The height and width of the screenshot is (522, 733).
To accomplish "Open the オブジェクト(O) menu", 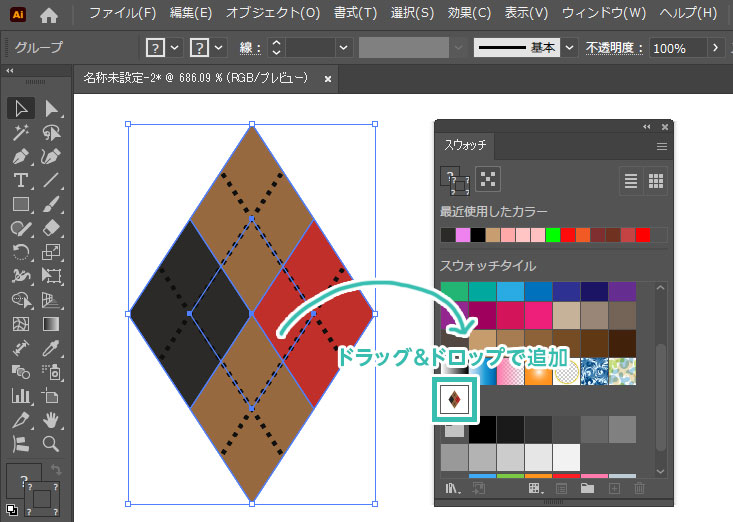I will tap(273, 15).
